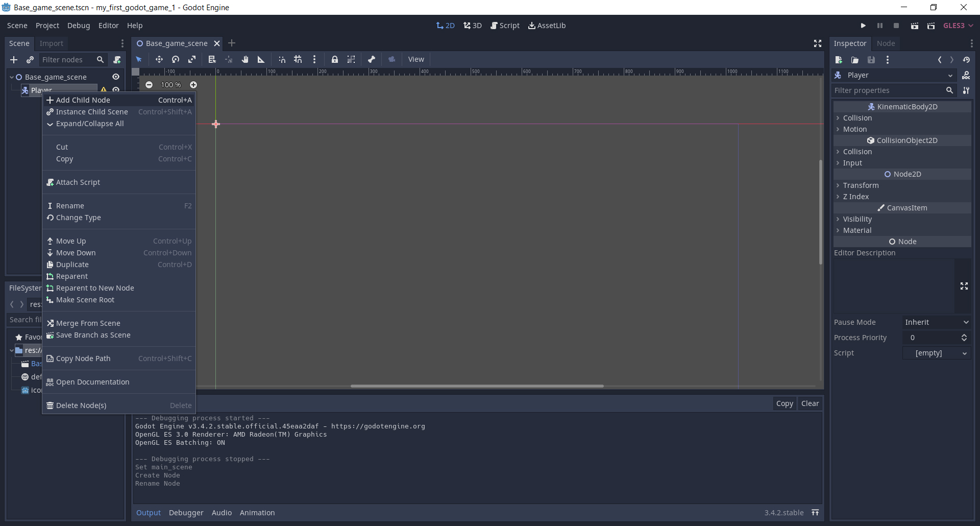The image size is (980, 526).
Task: Toggle project camera override
Action: pyautogui.click(x=392, y=59)
